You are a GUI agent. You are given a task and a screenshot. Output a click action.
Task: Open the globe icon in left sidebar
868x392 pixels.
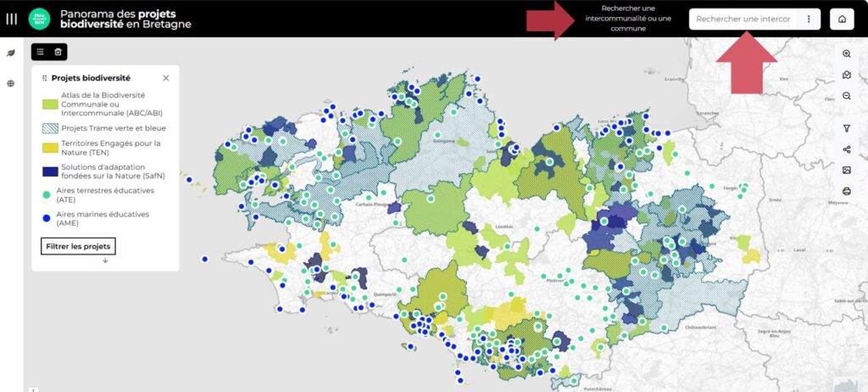(x=10, y=84)
